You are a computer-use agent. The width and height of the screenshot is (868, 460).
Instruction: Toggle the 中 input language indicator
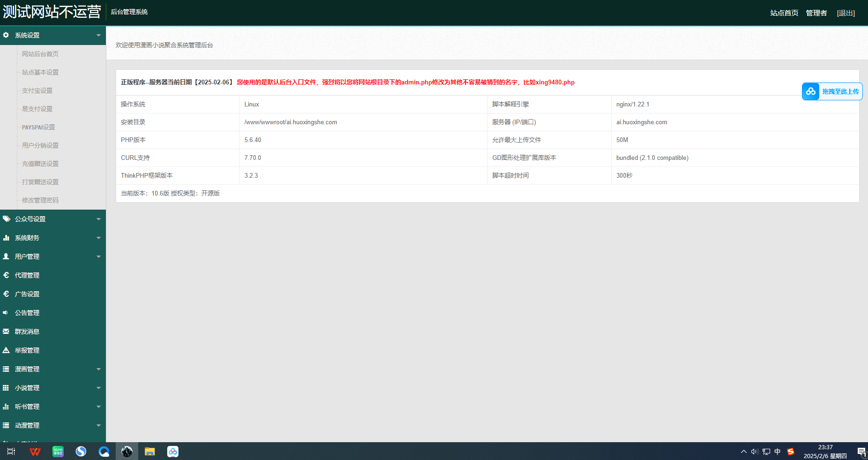[x=778, y=452]
